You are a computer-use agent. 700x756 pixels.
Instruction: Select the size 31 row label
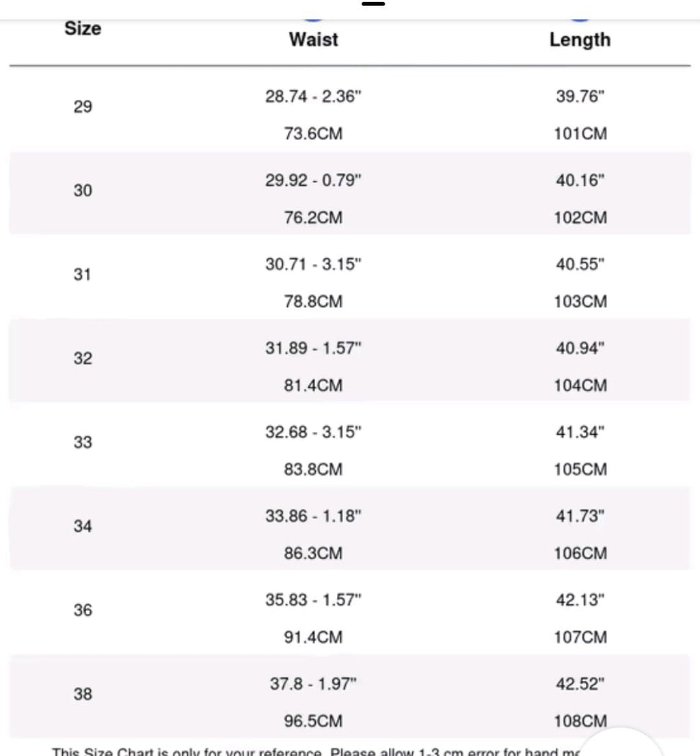[x=83, y=275]
